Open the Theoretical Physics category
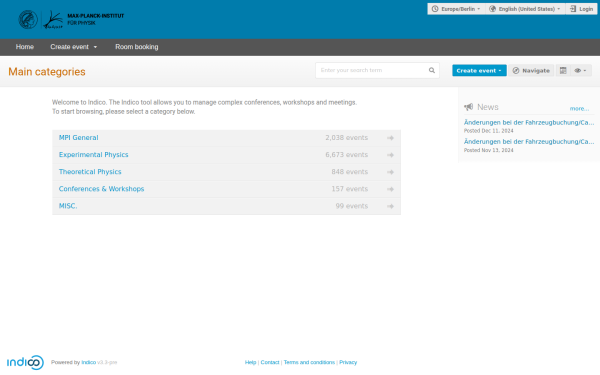This screenshot has width=600, height=375. click(90, 172)
